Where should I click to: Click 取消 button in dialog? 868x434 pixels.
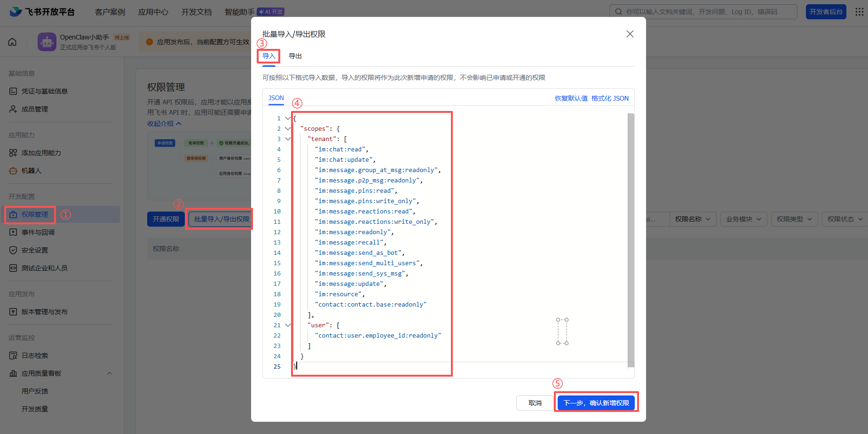click(x=535, y=403)
